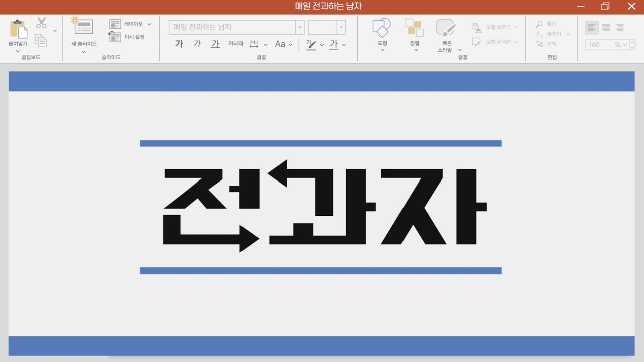Click the Reset (다시 설정) button

coord(127,37)
